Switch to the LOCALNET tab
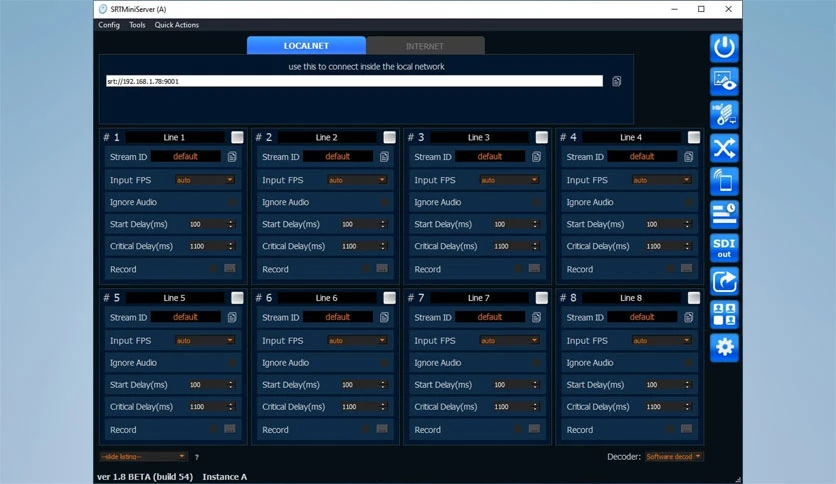Image resolution: width=836 pixels, height=484 pixels. pyautogui.click(x=306, y=45)
